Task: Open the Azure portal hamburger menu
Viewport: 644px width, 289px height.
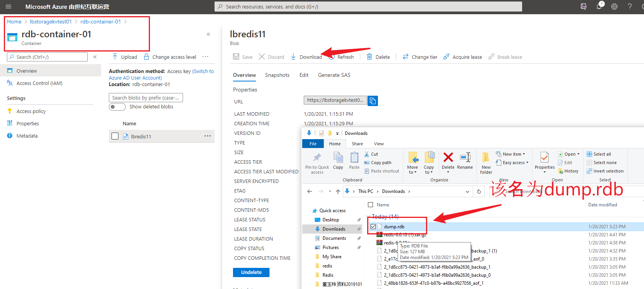Action: (x=8, y=7)
